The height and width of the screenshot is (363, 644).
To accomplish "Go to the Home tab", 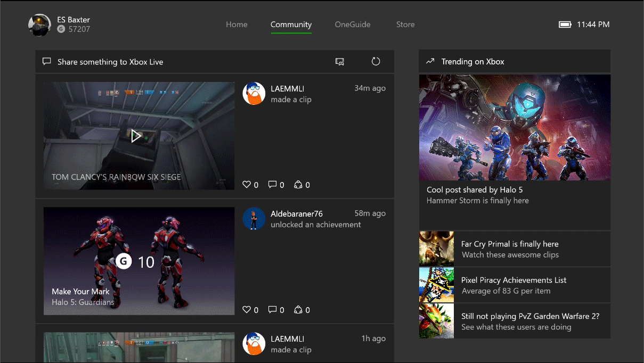I will (x=237, y=24).
